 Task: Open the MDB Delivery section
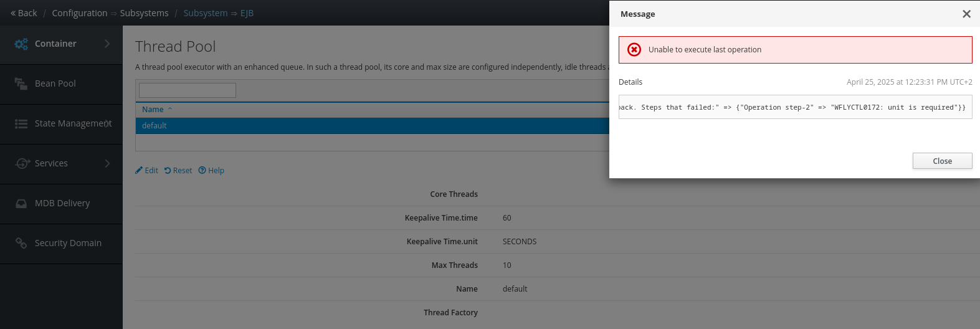(x=62, y=203)
